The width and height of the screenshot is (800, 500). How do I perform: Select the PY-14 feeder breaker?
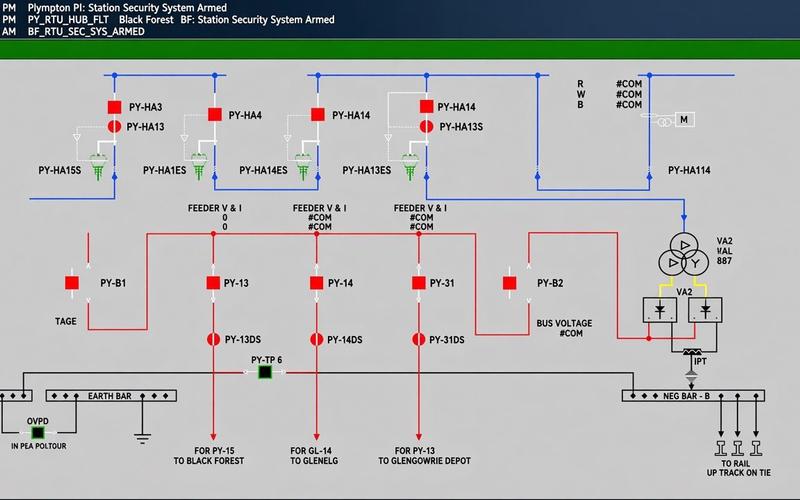316,283
